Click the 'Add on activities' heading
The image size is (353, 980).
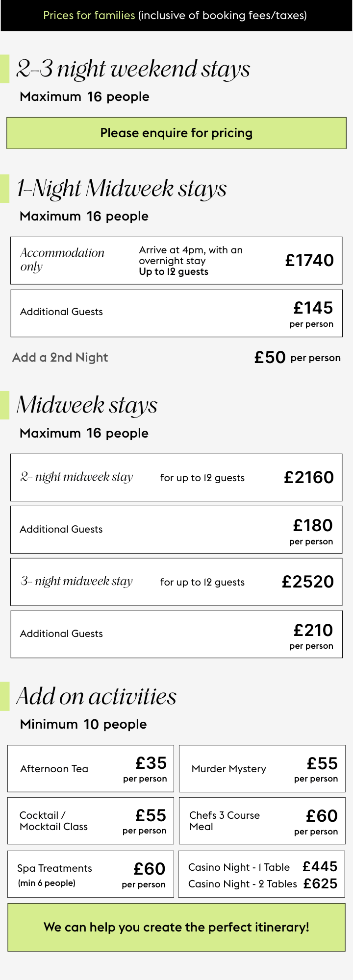97,696
